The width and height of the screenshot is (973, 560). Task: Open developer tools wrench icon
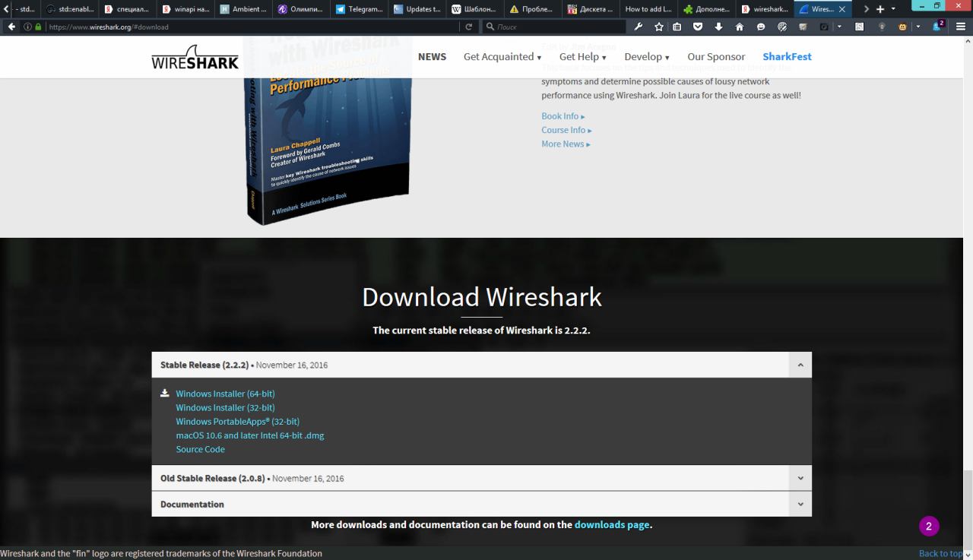pyautogui.click(x=639, y=27)
